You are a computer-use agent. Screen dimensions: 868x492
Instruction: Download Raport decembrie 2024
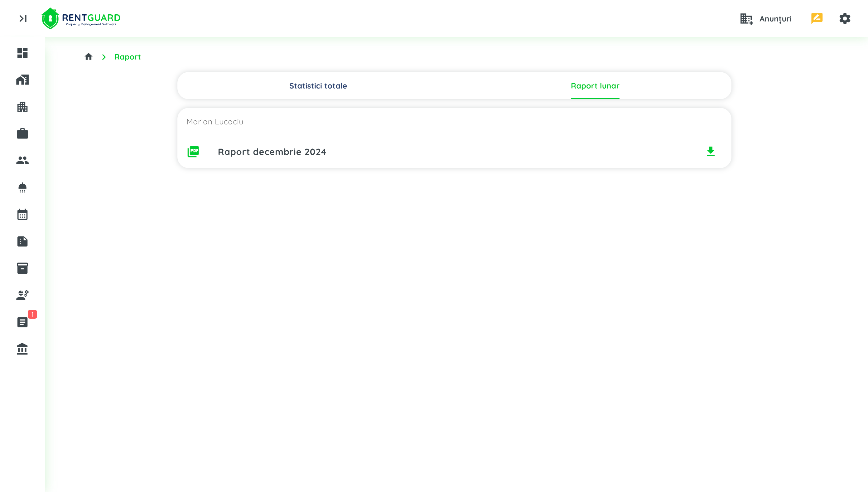click(710, 152)
